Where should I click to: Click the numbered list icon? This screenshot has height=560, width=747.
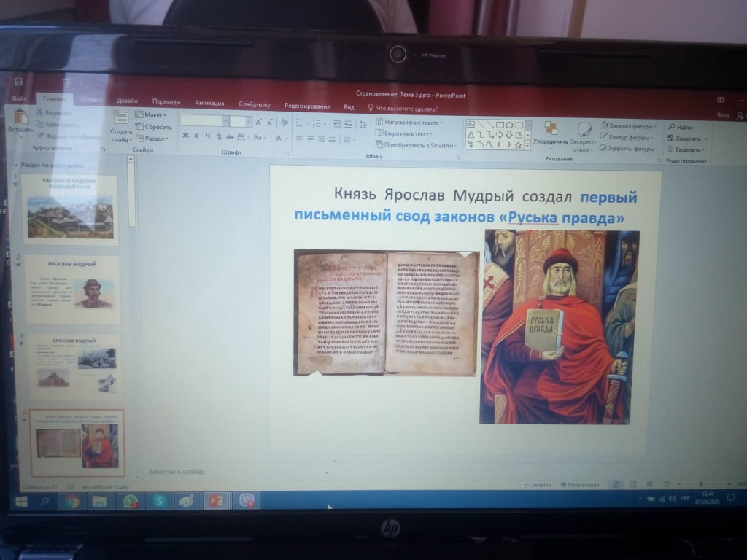coord(318,124)
